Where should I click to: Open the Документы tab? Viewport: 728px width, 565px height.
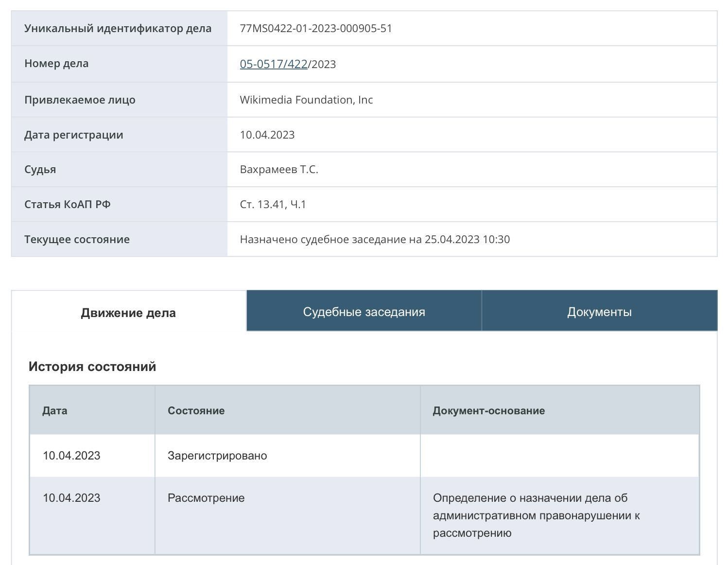599,312
